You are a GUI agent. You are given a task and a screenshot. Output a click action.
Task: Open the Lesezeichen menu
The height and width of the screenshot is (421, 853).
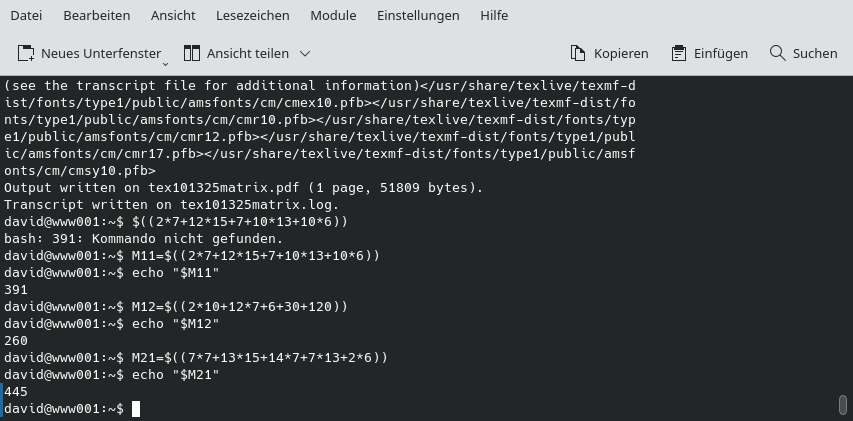[253, 15]
